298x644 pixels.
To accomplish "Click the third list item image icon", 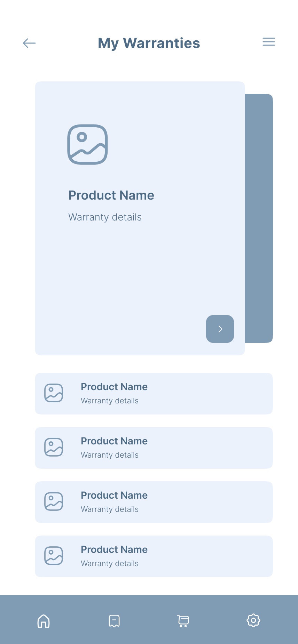I will pyautogui.click(x=54, y=501).
